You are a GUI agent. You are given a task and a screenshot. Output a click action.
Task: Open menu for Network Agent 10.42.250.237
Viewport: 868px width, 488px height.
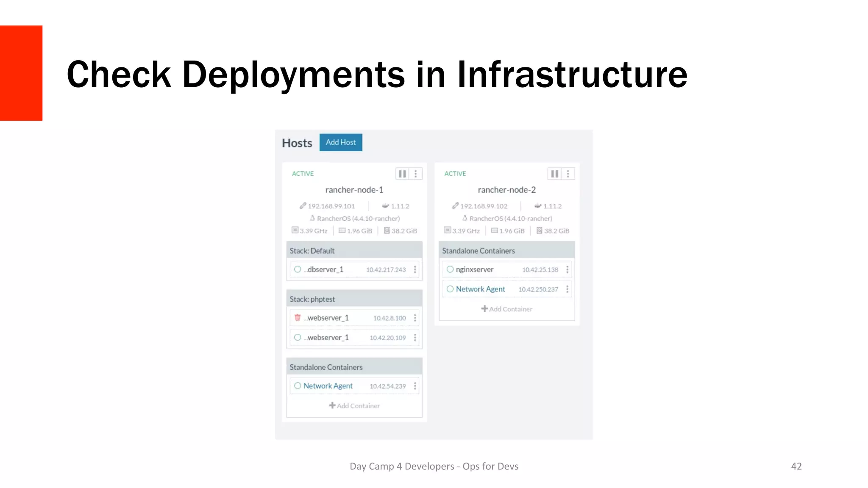click(x=568, y=289)
